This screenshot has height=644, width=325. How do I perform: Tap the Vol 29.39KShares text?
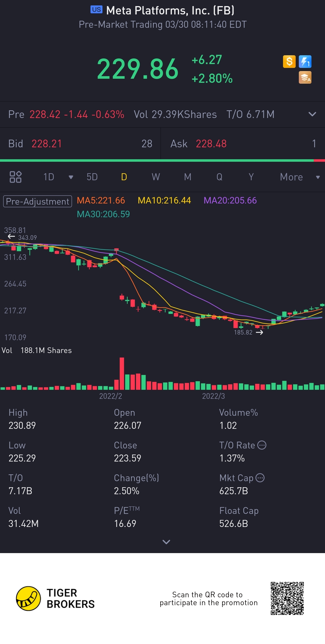(x=175, y=115)
